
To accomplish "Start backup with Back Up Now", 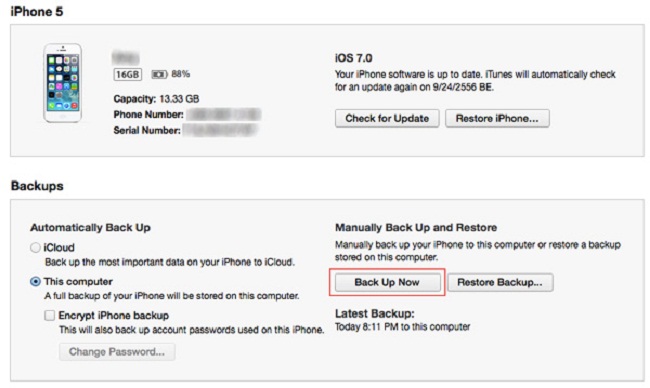I will [x=387, y=282].
